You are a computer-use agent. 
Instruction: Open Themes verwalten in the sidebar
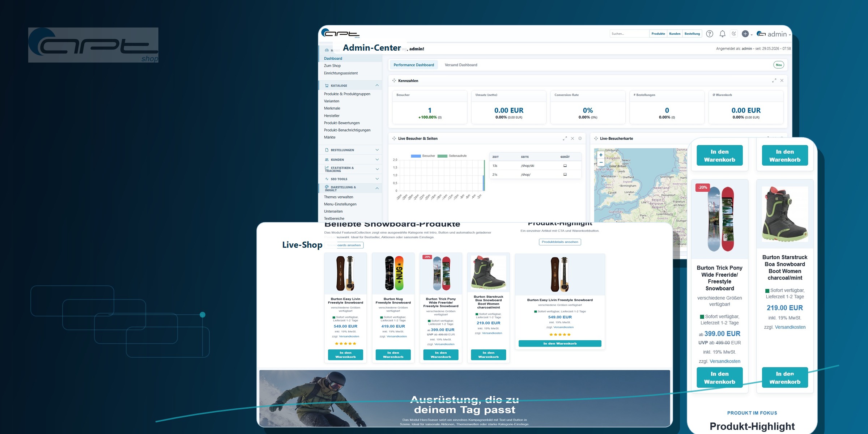(339, 197)
